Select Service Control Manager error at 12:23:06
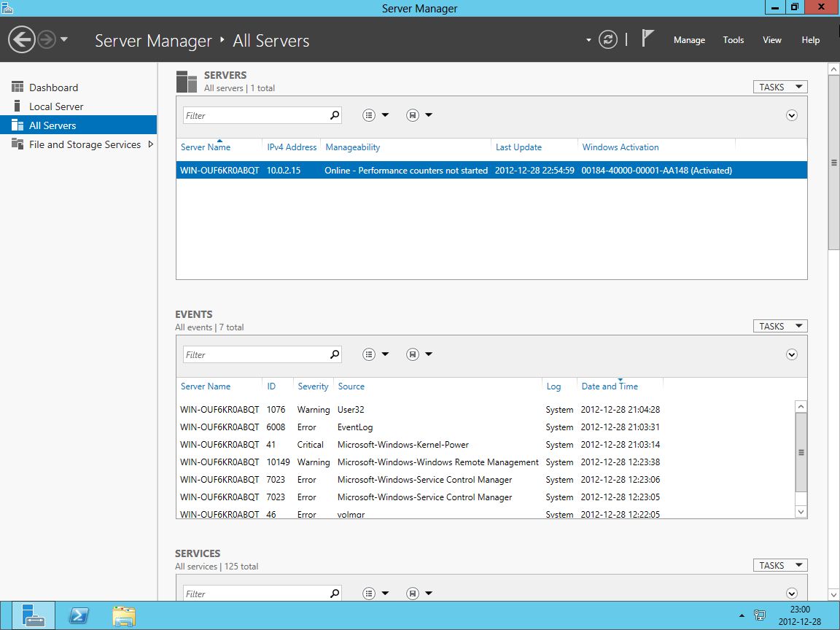This screenshot has height=630, width=840. pos(485,480)
